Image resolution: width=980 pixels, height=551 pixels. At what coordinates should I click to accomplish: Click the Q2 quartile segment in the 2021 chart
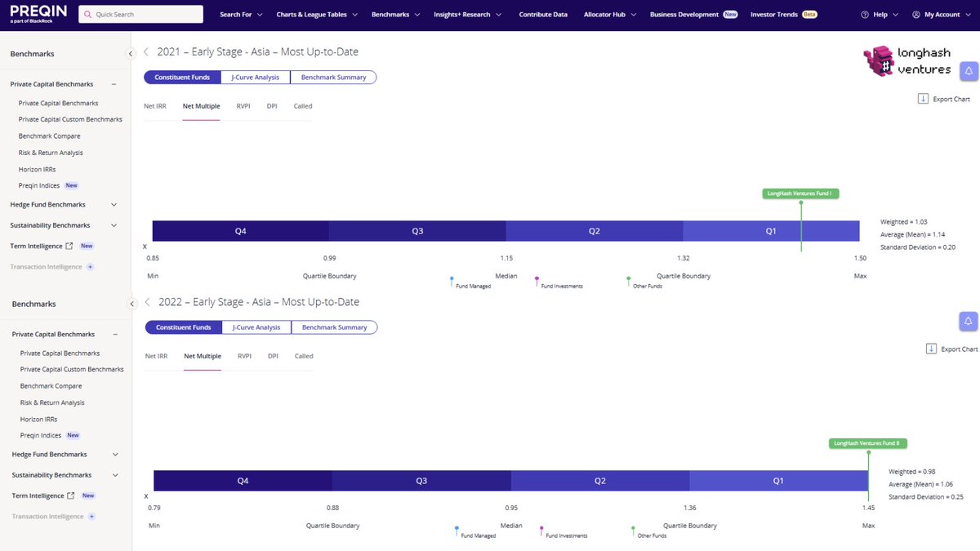coord(595,231)
